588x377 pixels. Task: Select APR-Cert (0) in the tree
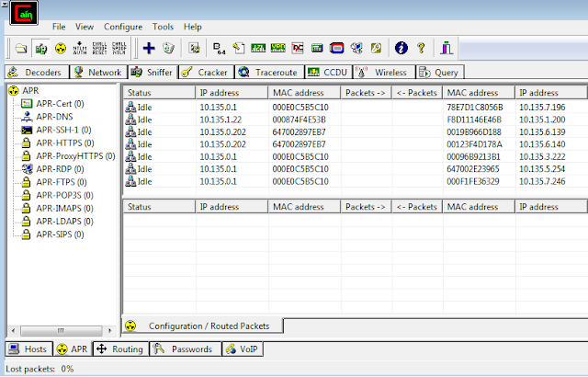60,104
